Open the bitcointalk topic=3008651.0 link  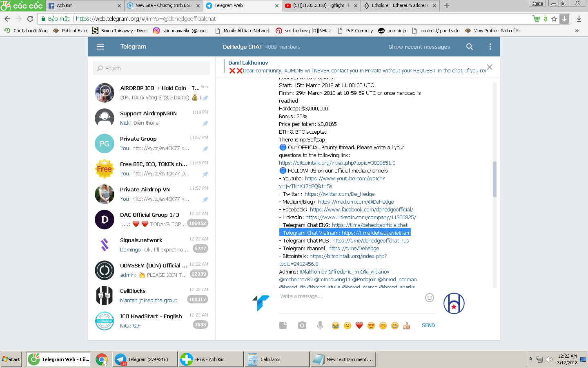coord(337,163)
